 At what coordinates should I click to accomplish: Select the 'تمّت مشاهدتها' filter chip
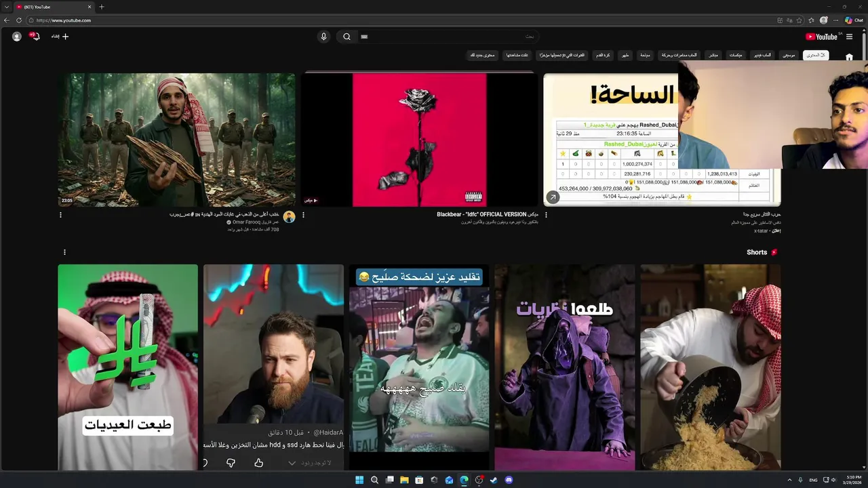pyautogui.click(x=517, y=55)
